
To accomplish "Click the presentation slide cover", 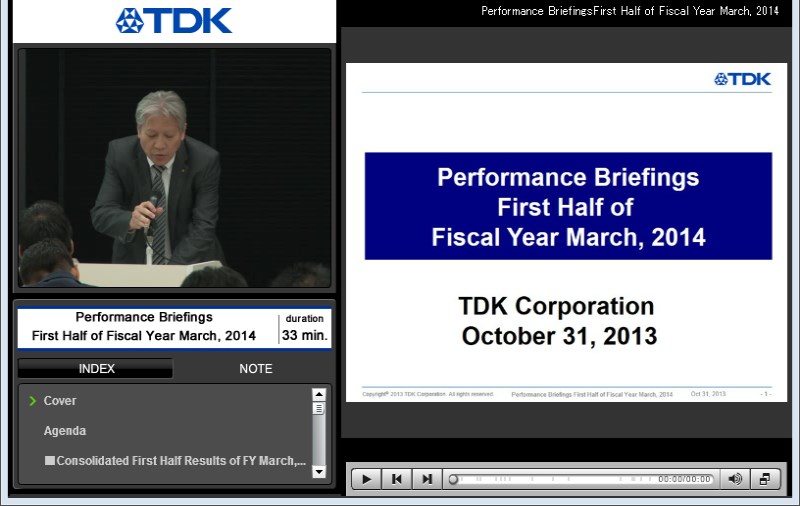I will pyautogui.click(x=566, y=232).
